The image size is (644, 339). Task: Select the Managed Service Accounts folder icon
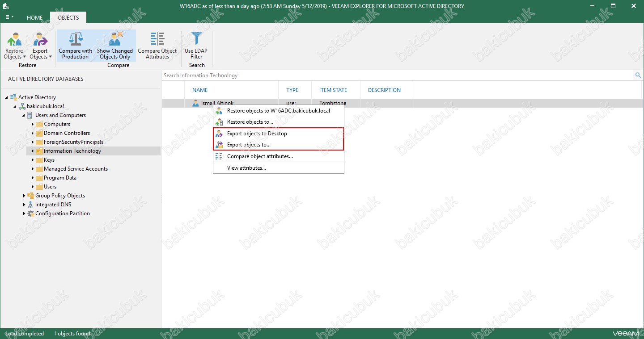coord(39,169)
